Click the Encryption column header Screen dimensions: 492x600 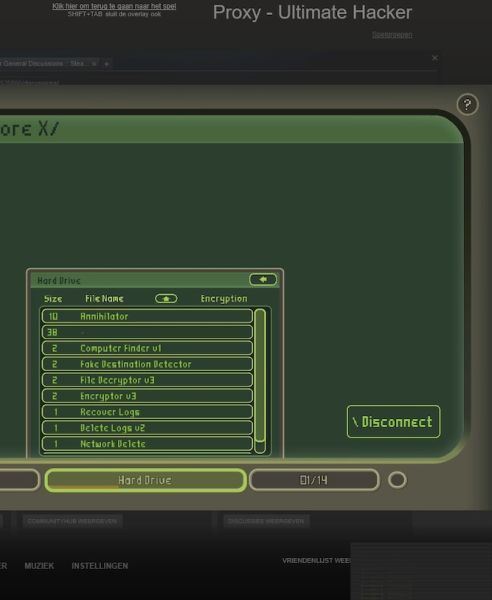(224, 298)
